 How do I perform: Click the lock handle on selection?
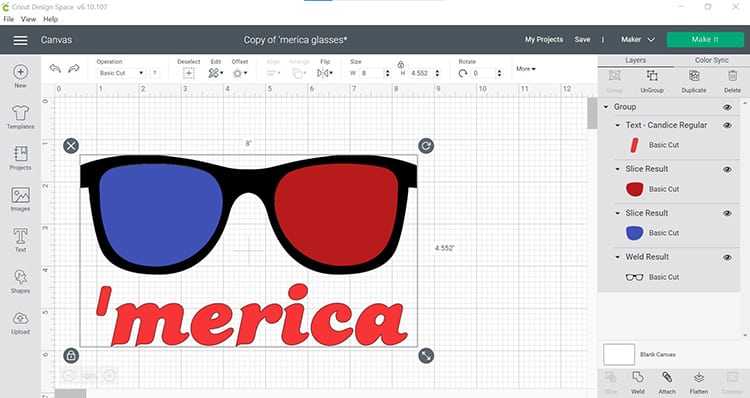[71, 355]
